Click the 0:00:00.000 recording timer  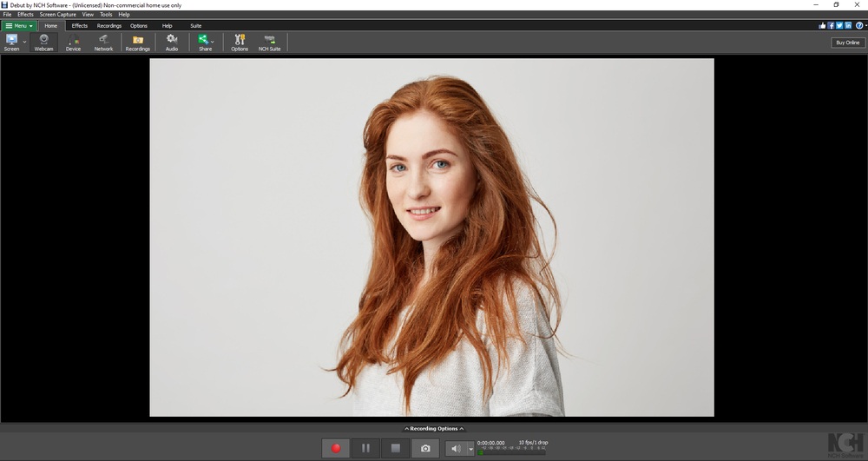point(491,443)
